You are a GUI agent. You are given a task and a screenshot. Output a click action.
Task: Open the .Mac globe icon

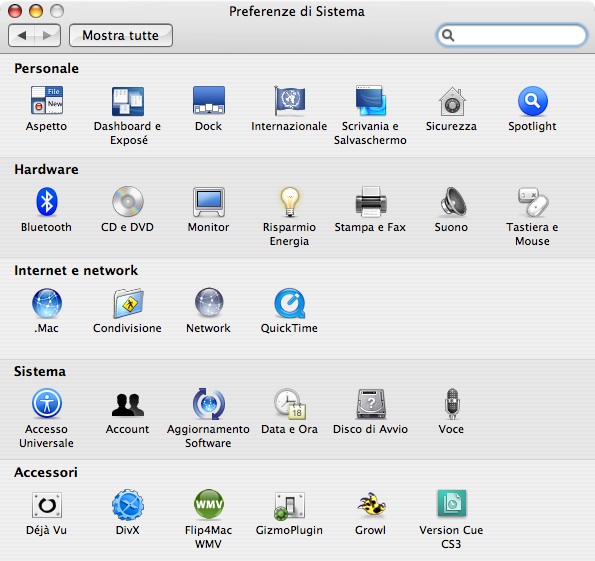point(47,303)
